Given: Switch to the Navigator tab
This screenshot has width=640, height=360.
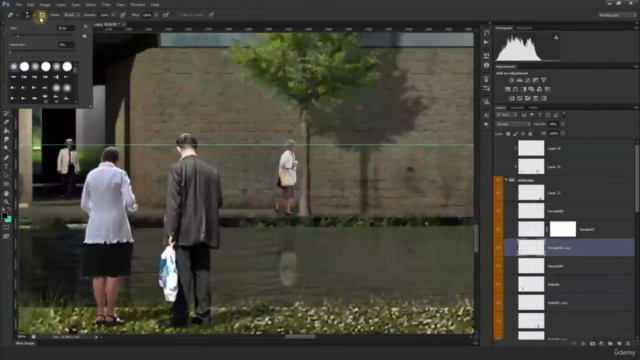Looking at the screenshot, I should click(x=524, y=28).
